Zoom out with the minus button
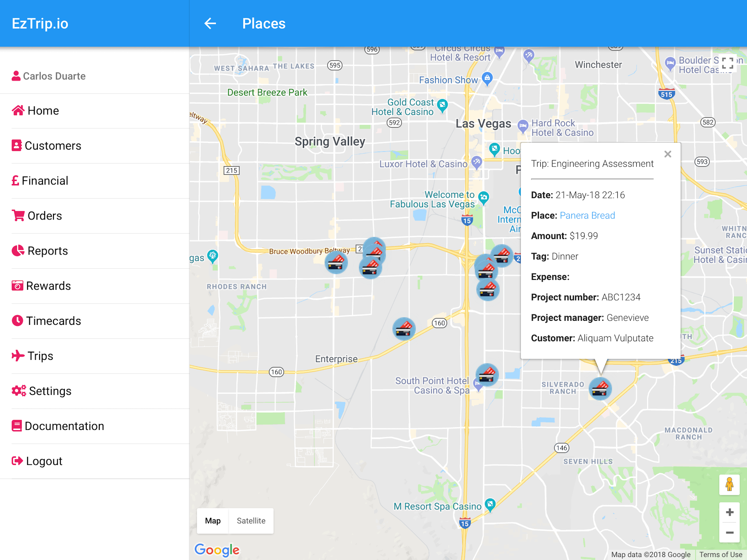This screenshot has height=560, width=747. (x=730, y=533)
